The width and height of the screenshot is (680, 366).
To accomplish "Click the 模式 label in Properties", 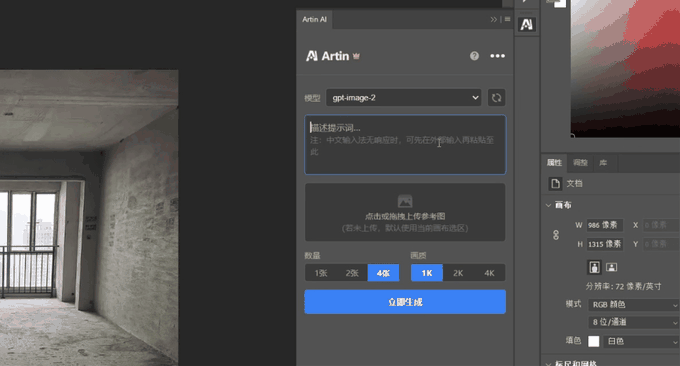I will pos(573,304).
